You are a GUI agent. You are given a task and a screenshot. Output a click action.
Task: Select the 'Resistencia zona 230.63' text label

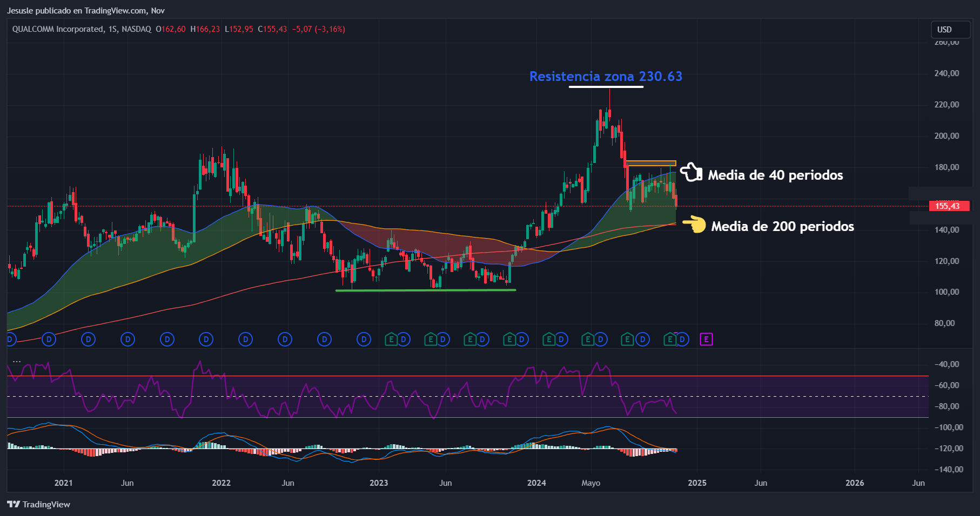(x=606, y=76)
